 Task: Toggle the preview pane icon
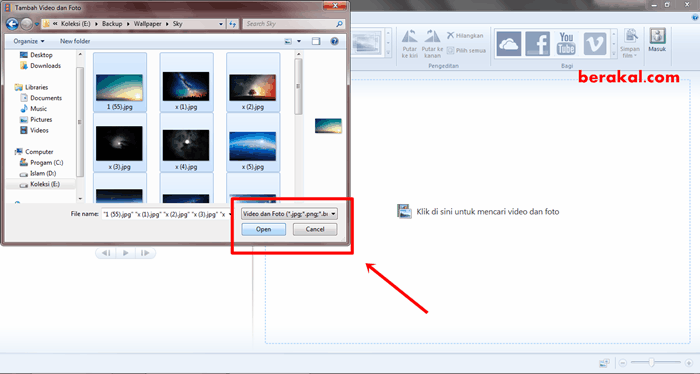(316, 41)
